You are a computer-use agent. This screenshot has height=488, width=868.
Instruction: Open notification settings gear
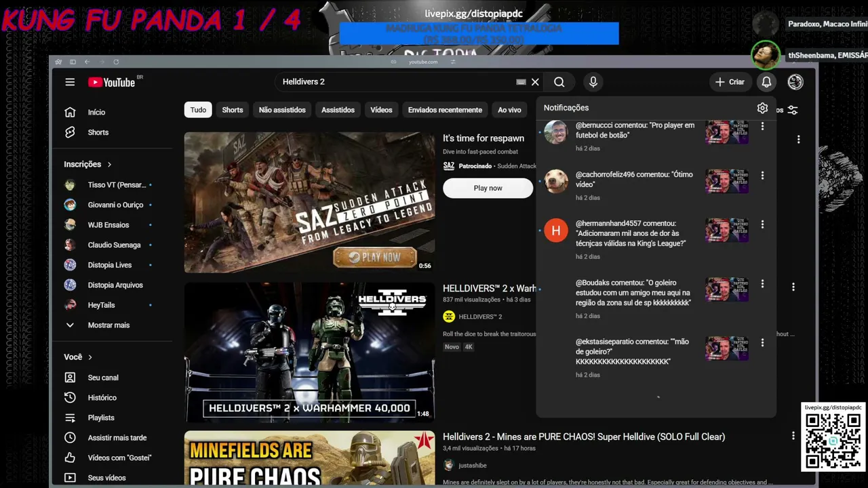[762, 108]
